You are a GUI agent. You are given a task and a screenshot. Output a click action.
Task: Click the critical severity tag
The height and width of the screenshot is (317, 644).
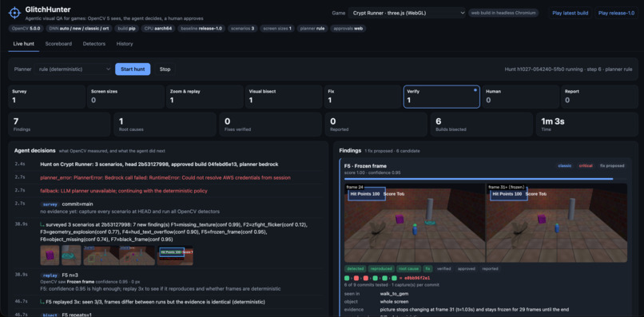tap(585, 166)
